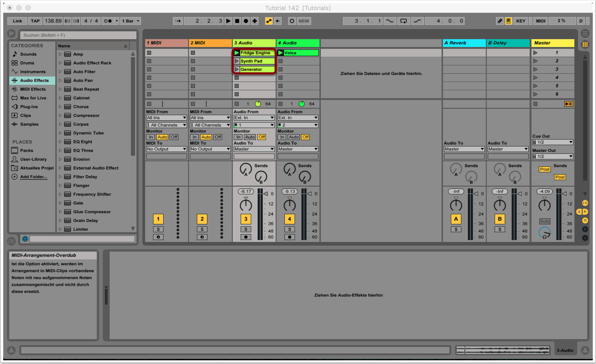Click the KEY map mode button
This screenshot has width=596, height=364.
520,21
